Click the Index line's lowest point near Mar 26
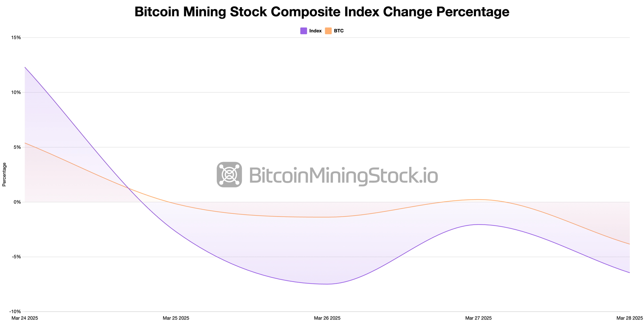This screenshot has height=322, width=644. click(327, 284)
